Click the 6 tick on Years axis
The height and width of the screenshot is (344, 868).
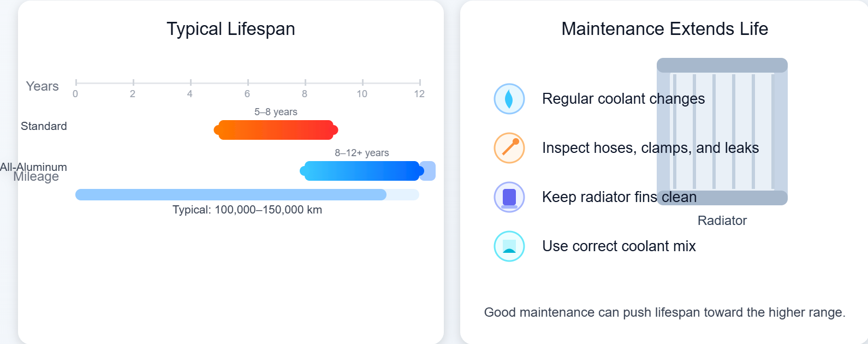[247, 84]
